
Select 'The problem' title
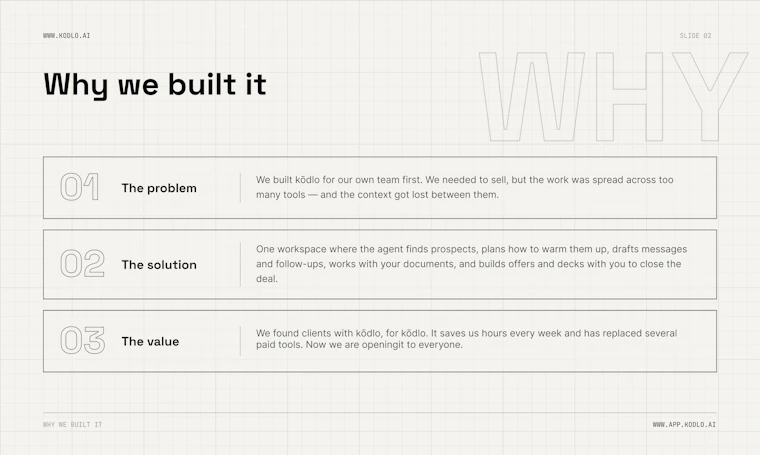[159, 188]
